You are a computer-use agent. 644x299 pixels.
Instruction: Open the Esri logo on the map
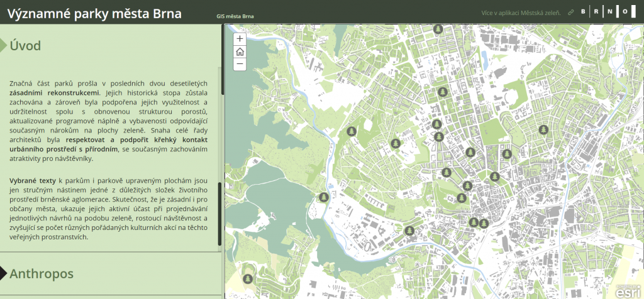628,291
